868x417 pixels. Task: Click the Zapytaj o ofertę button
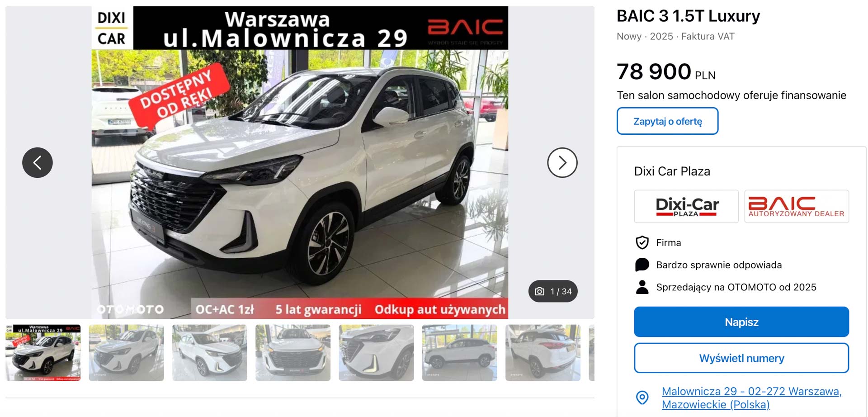pyautogui.click(x=667, y=121)
